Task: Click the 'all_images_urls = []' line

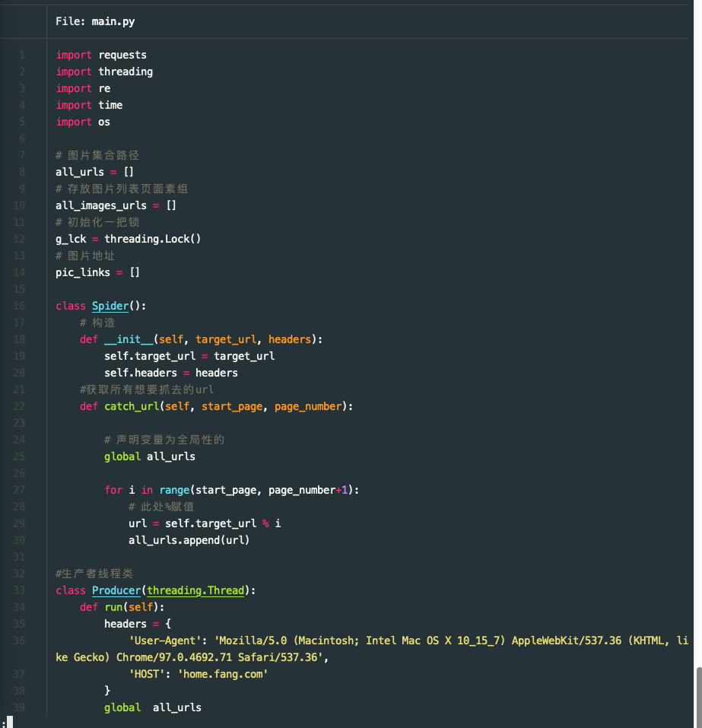Action: click(x=116, y=205)
